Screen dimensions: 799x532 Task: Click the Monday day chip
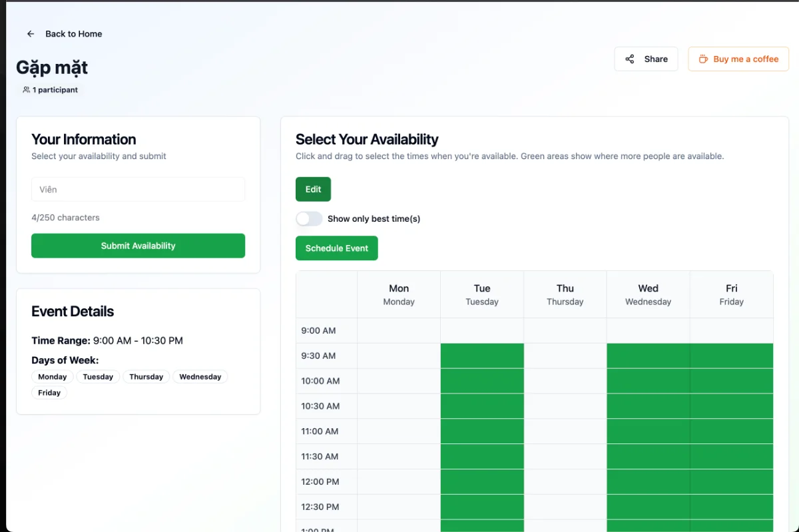[52, 377]
